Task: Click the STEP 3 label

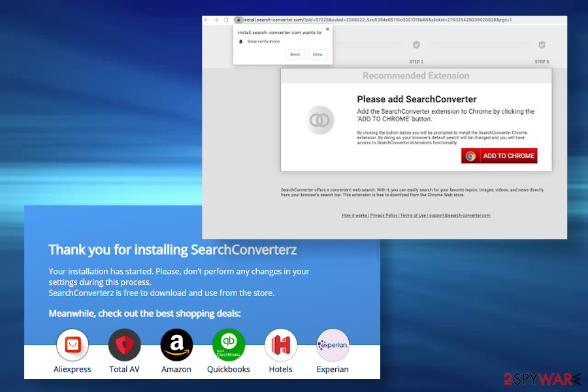Action: pos(542,61)
